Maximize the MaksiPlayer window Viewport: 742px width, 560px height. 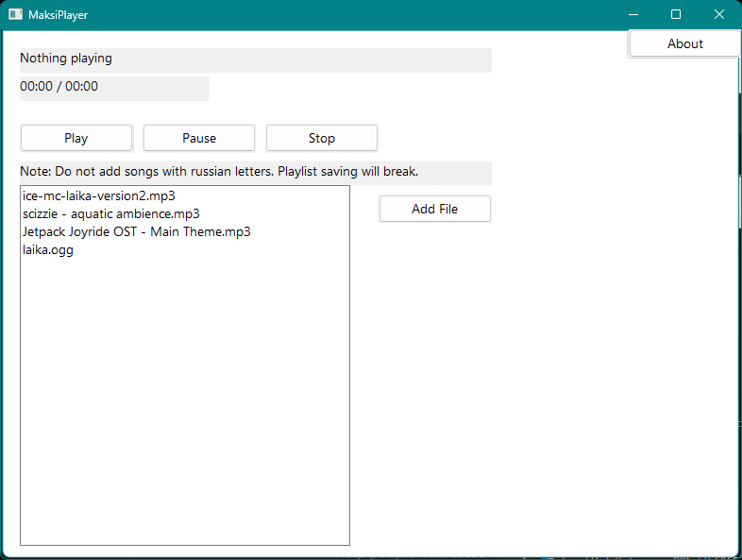point(676,15)
